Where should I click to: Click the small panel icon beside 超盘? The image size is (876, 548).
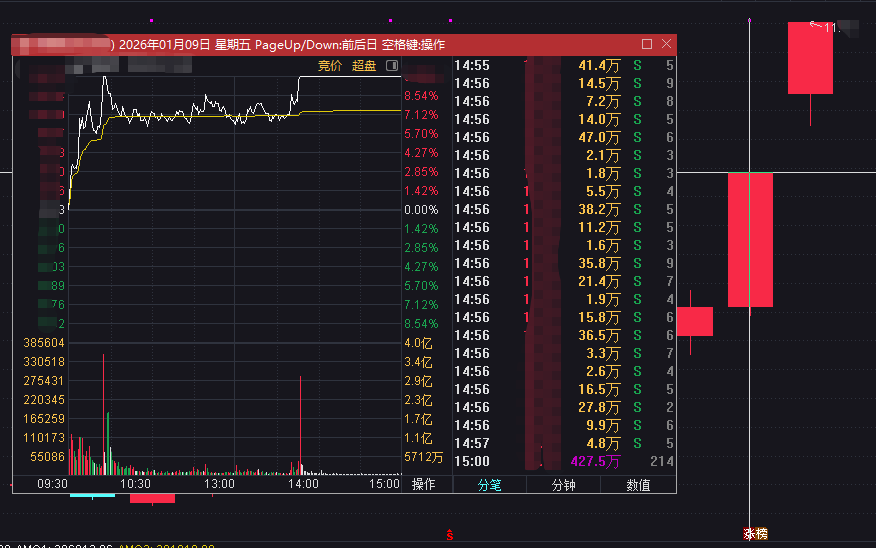(x=392, y=66)
